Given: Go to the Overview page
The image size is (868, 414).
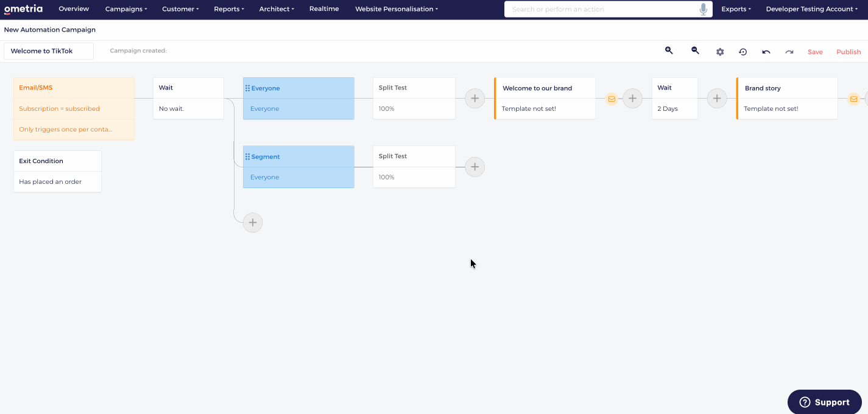Looking at the screenshot, I should click(x=74, y=9).
